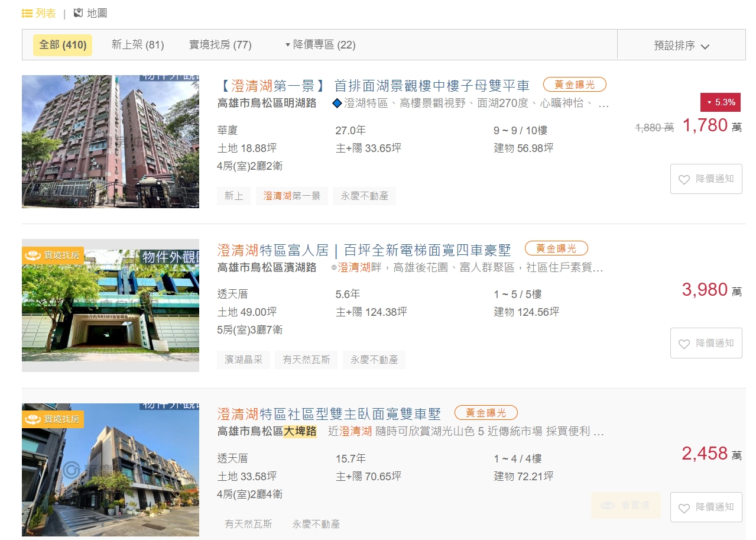Click the 實境找房 badge on third listing photo
The height and width of the screenshot is (540, 756).
[x=53, y=419]
